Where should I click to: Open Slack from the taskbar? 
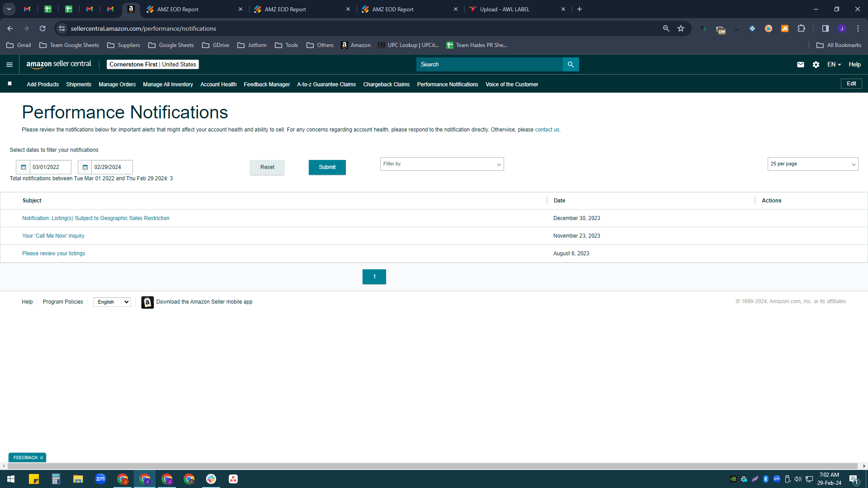click(211, 479)
